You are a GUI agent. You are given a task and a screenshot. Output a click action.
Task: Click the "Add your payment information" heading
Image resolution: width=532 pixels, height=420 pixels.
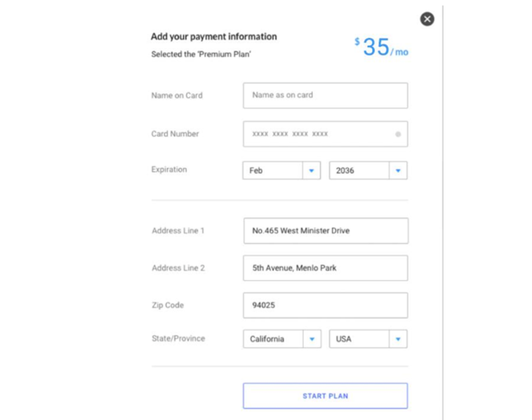[x=214, y=37]
